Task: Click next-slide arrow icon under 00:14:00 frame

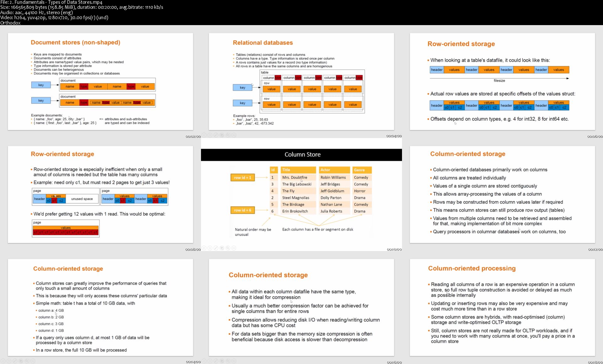Action: coord(9,361)
